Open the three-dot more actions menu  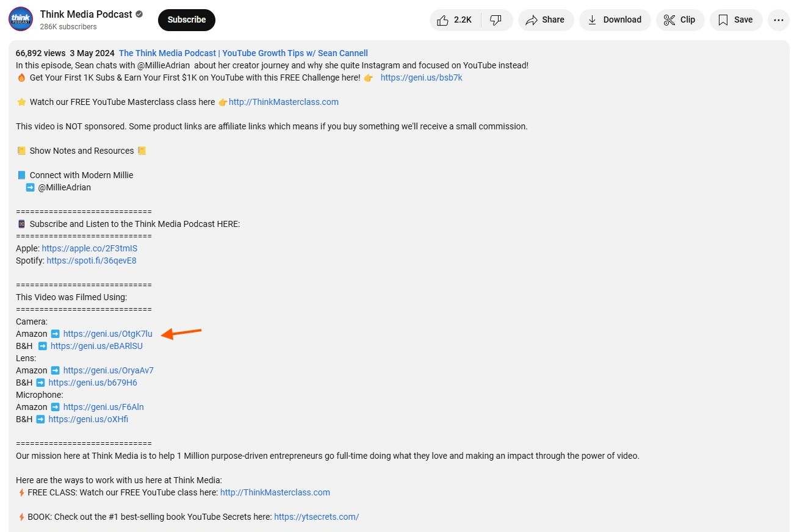778,20
